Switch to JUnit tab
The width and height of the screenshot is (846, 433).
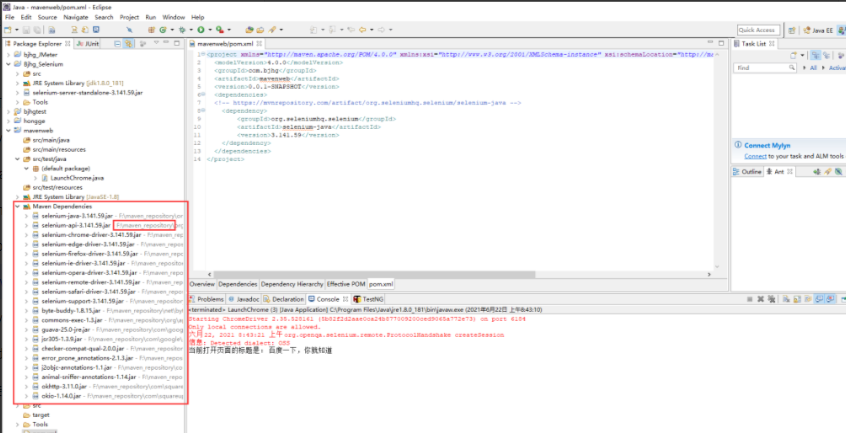pos(87,44)
